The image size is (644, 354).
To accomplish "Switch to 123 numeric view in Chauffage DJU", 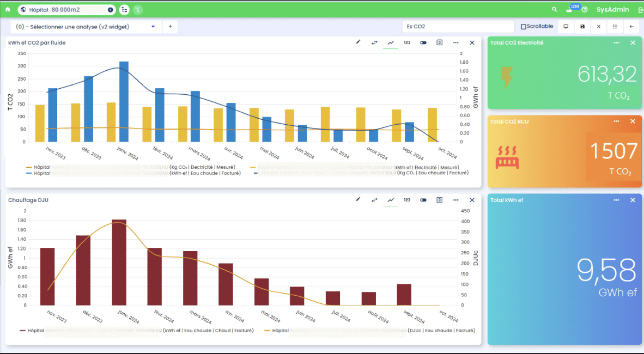I will 407,200.
